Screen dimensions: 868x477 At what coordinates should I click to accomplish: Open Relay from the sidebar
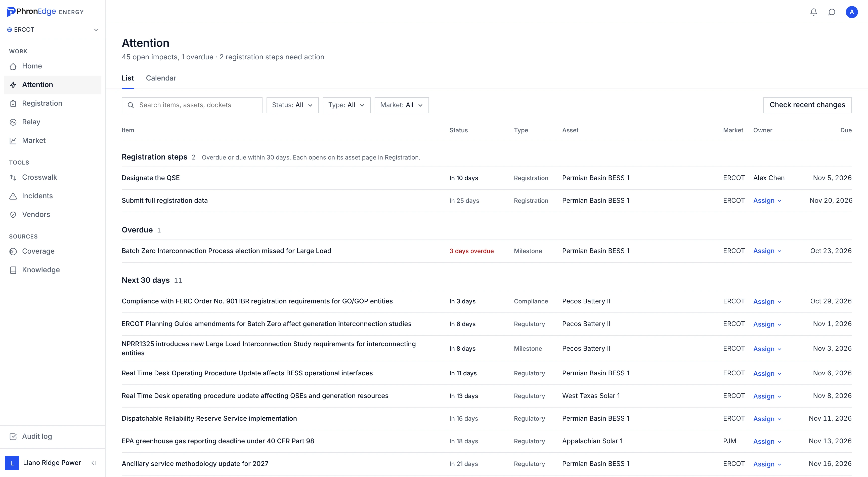click(x=53, y=122)
